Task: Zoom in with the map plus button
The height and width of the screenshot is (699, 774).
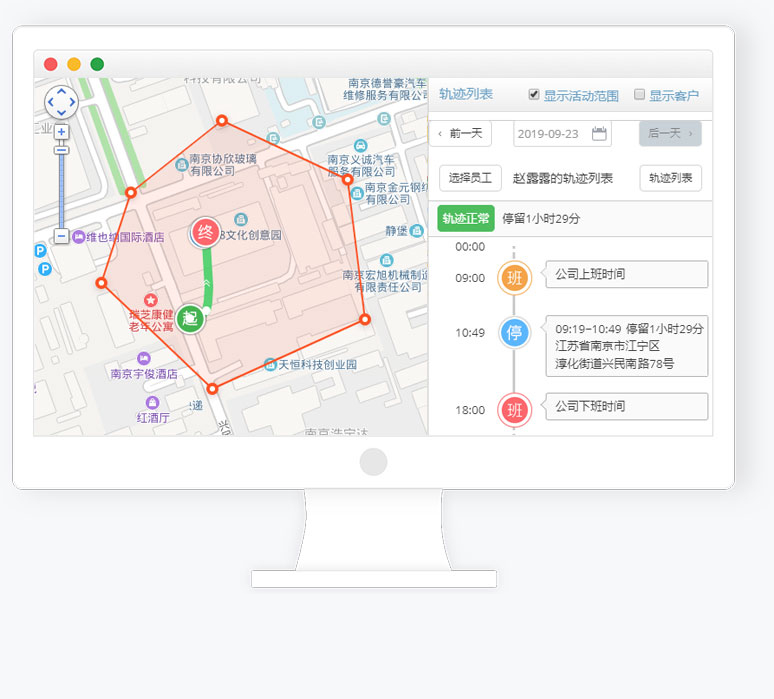Action: pos(61,132)
